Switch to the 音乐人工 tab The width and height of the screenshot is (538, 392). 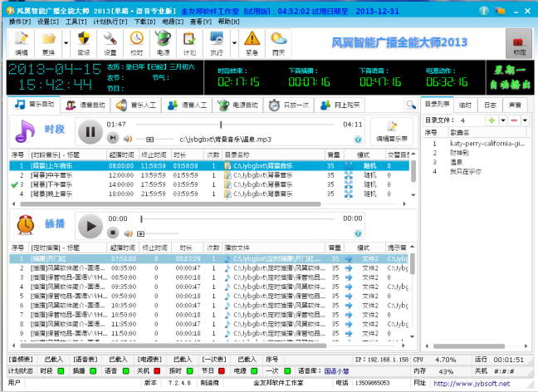click(x=136, y=105)
